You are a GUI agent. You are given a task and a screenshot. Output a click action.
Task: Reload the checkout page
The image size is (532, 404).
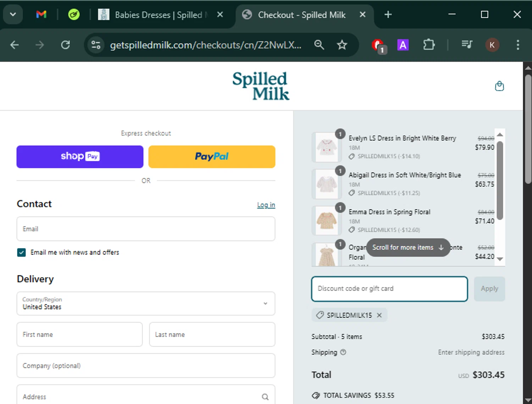(x=65, y=45)
